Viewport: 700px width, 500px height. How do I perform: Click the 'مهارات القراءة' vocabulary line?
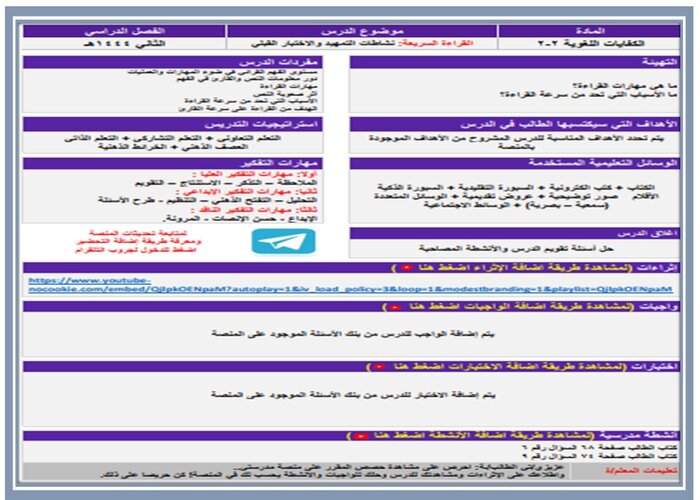pyautogui.click(x=288, y=86)
